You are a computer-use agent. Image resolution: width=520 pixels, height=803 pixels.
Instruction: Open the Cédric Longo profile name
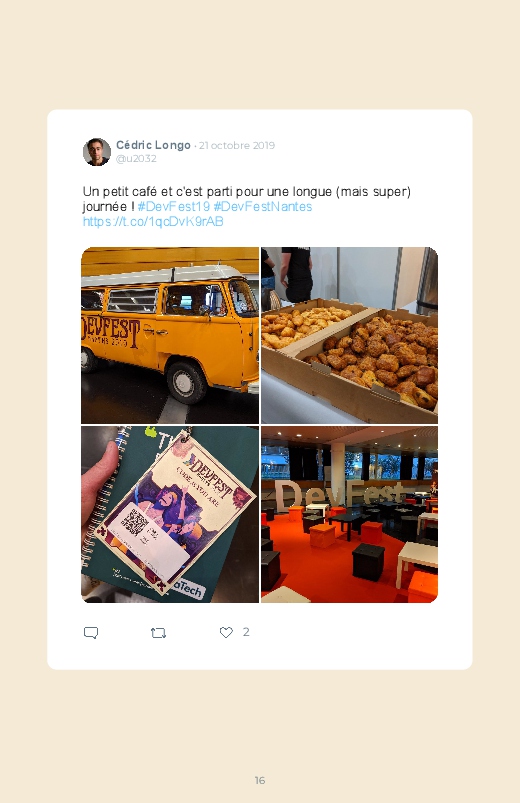(x=153, y=145)
